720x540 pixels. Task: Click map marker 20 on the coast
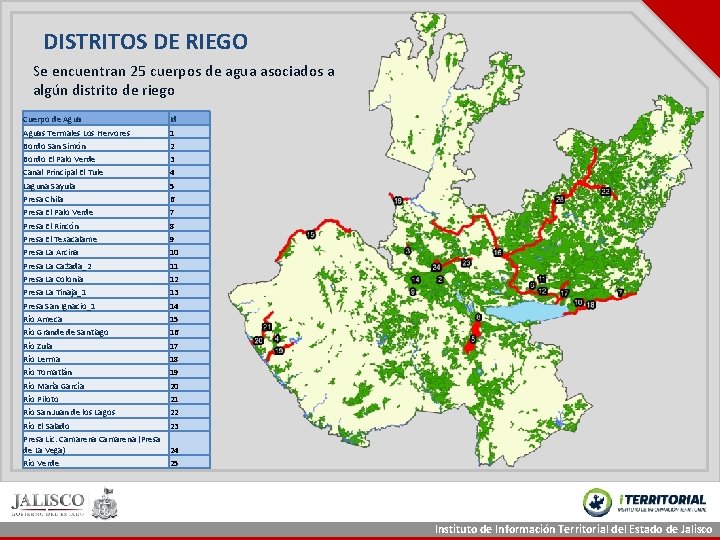click(x=259, y=340)
